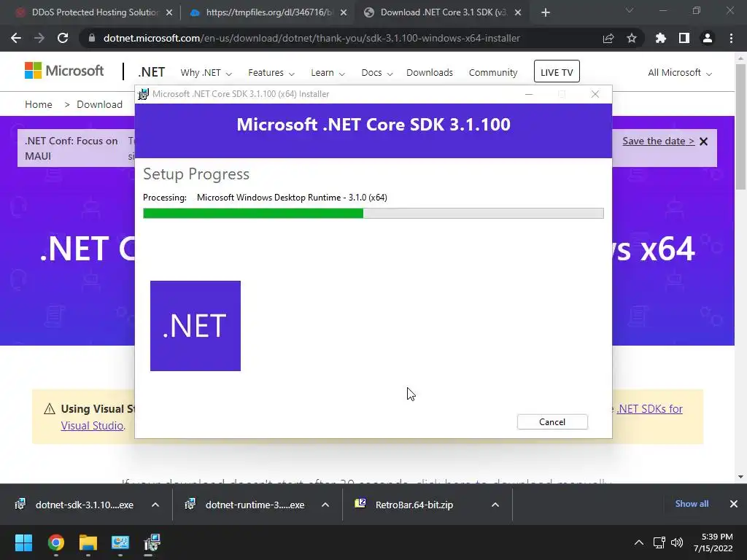Click the .NET logo in the installer
747x560 pixels.
click(x=196, y=326)
